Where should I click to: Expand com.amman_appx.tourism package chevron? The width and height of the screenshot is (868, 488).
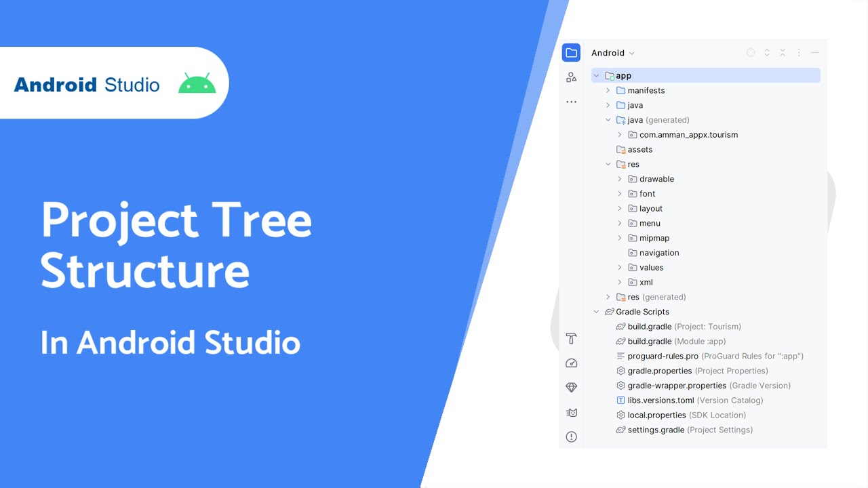point(619,135)
